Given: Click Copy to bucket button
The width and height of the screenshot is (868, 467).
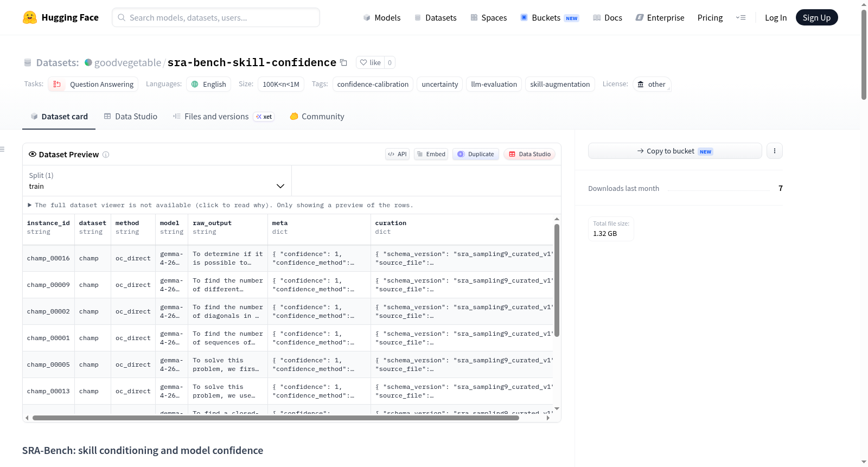Looking at the screenshot, I should click(x=675, y=151).
